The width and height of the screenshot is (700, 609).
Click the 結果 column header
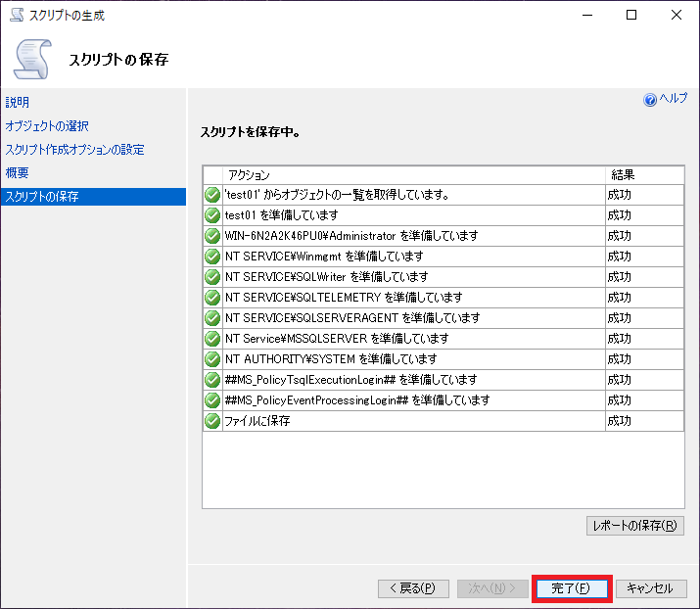[x=643, y=174]
